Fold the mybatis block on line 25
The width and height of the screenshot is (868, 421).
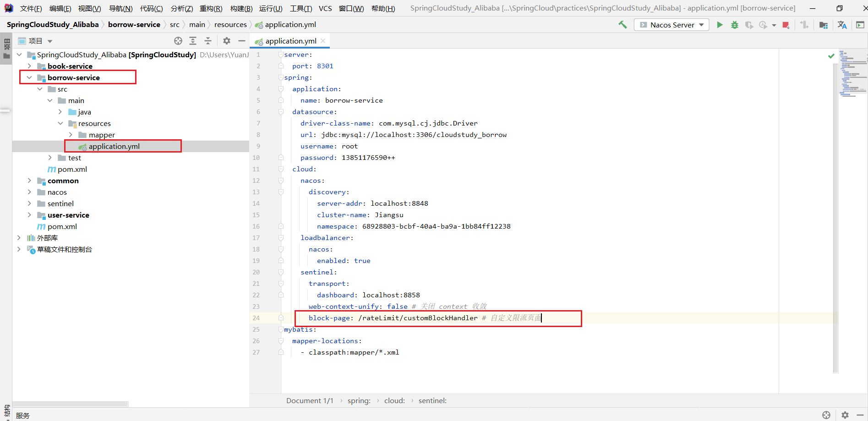coord(281,329)
